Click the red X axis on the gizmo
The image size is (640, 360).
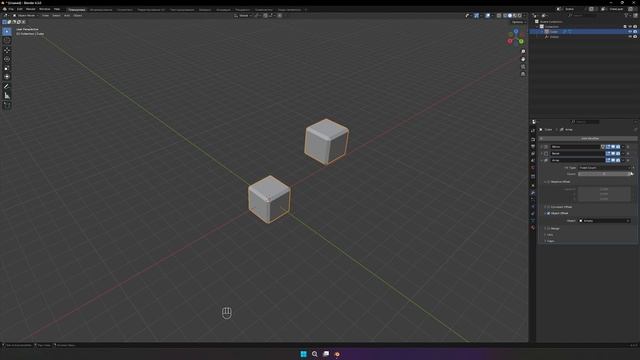(x=510, y=41)
